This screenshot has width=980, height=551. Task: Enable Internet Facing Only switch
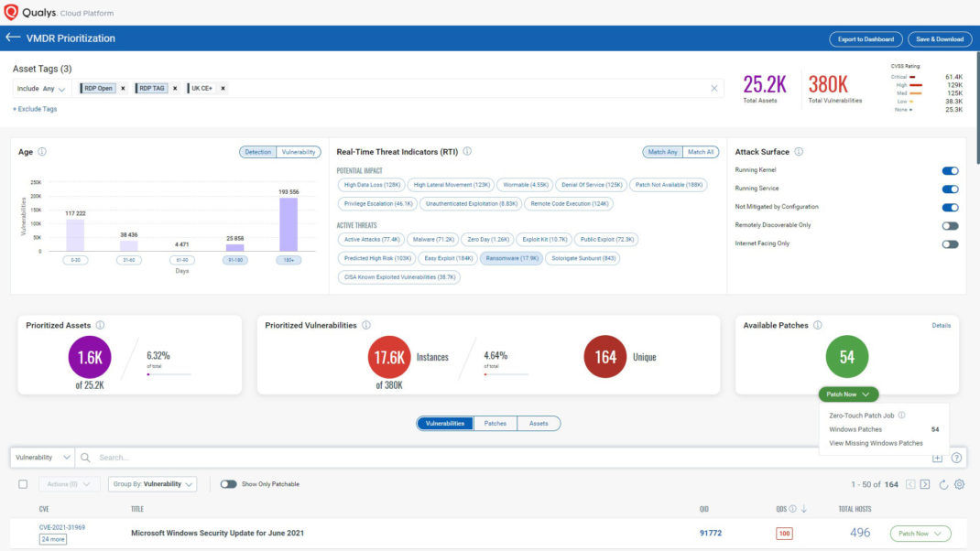tap(950, 244)
